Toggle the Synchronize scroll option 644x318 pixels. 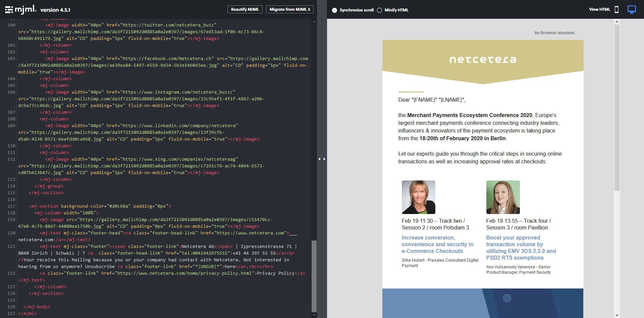coord(334,10)
